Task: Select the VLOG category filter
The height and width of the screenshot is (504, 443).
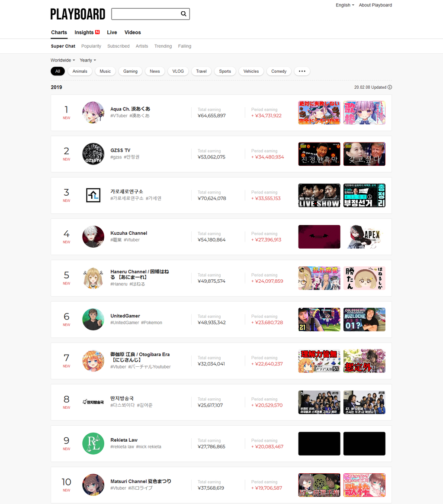Action: tap(178, 71)
